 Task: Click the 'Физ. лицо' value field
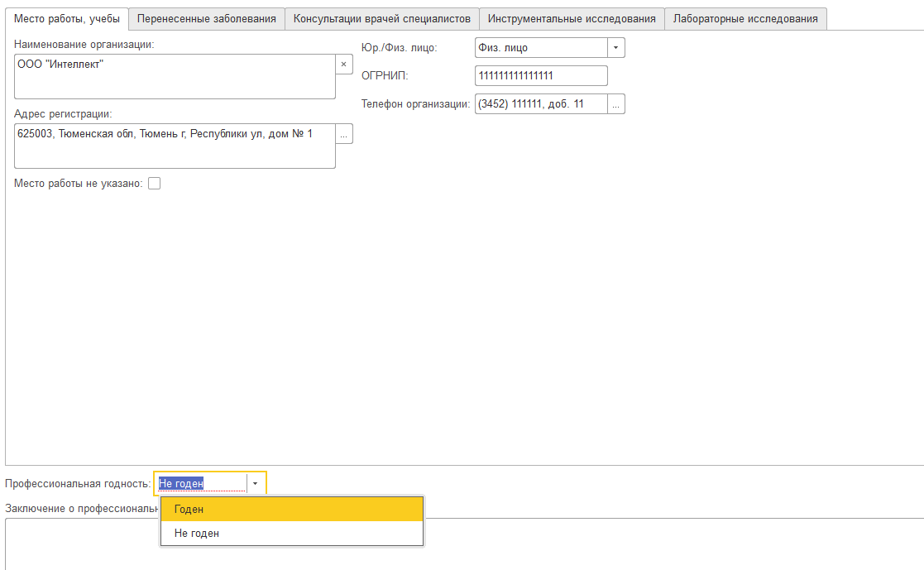point(541,48)
